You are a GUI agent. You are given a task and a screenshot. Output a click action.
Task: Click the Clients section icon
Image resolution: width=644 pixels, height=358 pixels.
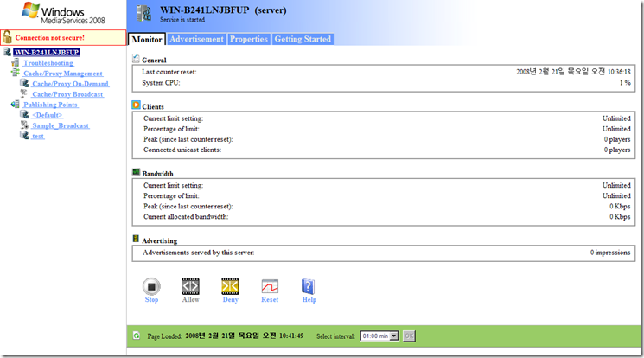click(136, 105)
